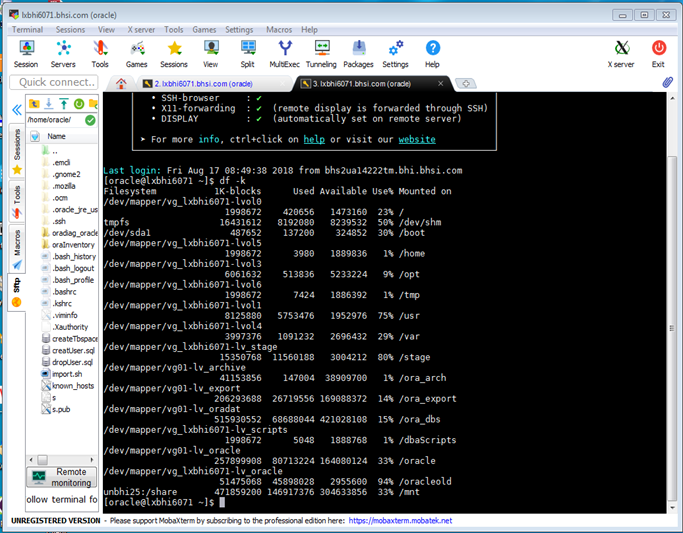Image resolution: width=683 pixels, height=533 pixels.
Task: Click the X server icon
Action: [x=621, y=54]
